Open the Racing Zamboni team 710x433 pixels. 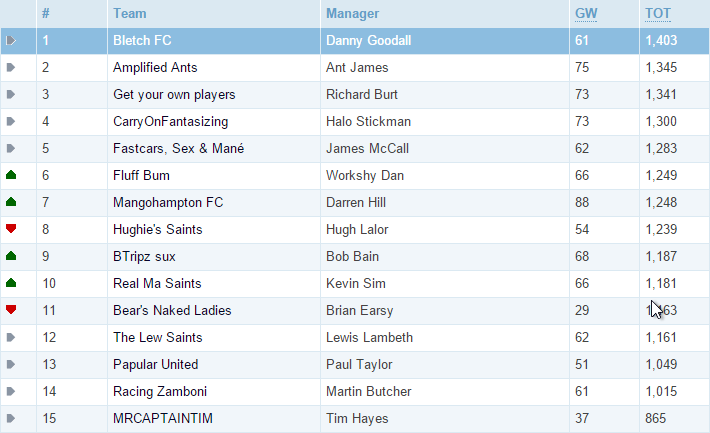coord(160,391)
